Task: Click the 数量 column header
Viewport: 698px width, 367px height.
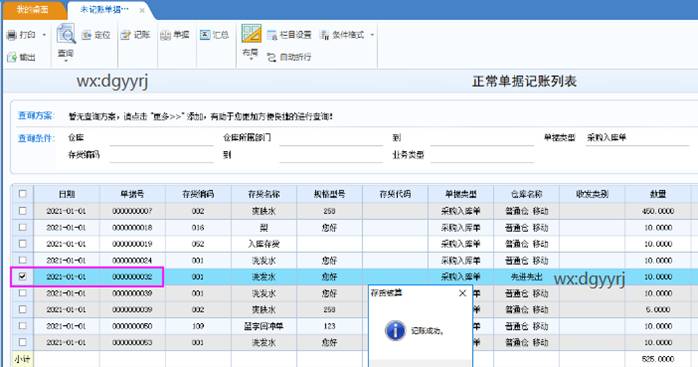Action: tap(658, 194)
